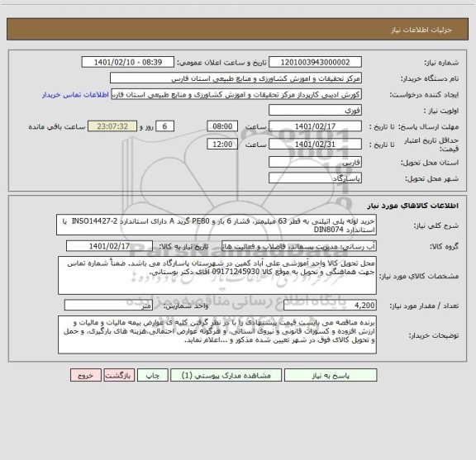The image size is (476, 460).
Task: Click the جزئیات اطلاعات نیاز header title
Action: point(421,30)
